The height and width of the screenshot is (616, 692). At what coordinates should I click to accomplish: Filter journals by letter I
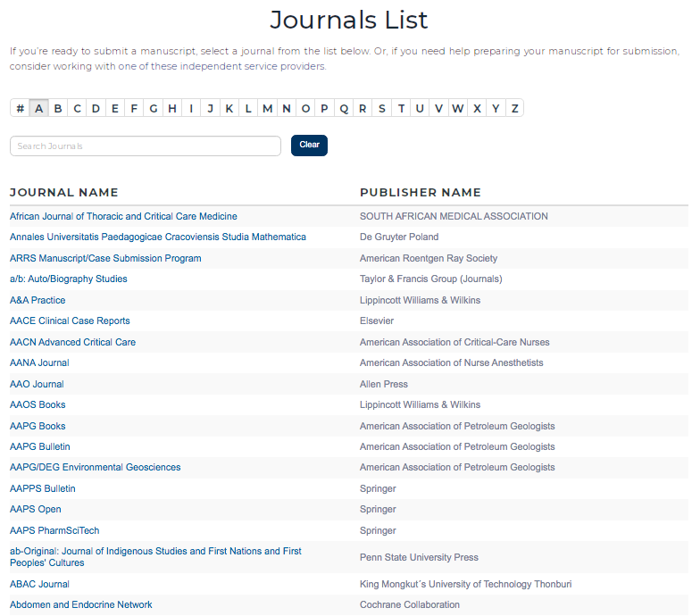point(191,108)
